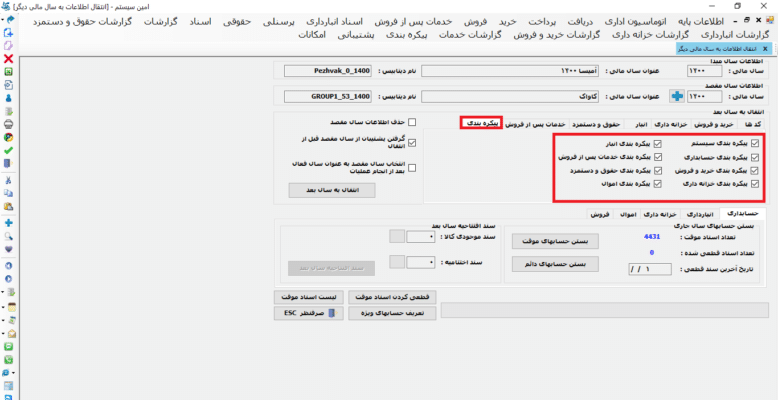Enable the حذف اطلاعات سال مقصد checkbox
This screenshot has width=778, height=400.
pos(426,122)
